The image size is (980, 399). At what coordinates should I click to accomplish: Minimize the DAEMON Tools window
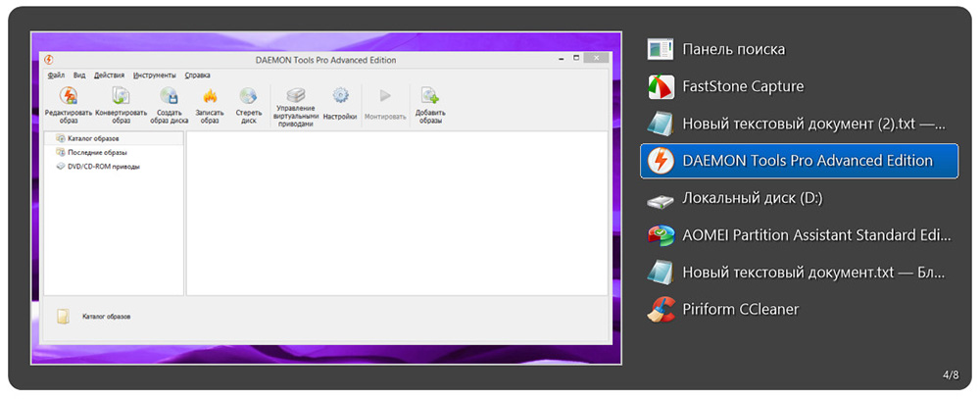tap(560, 59)
